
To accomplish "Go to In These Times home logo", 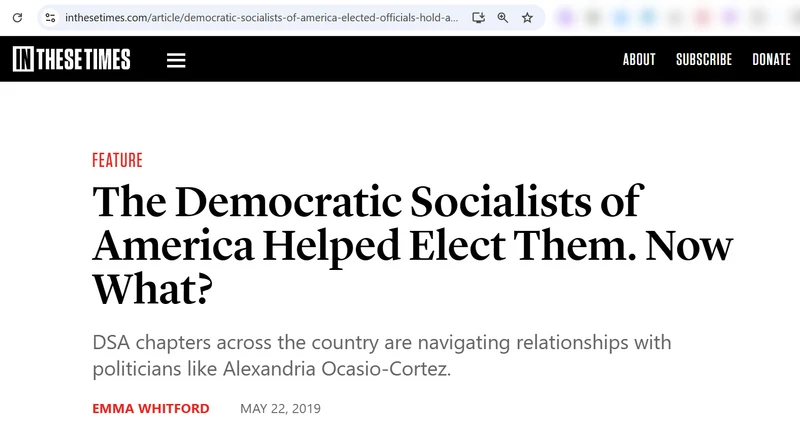I will (x=71, y=60).
